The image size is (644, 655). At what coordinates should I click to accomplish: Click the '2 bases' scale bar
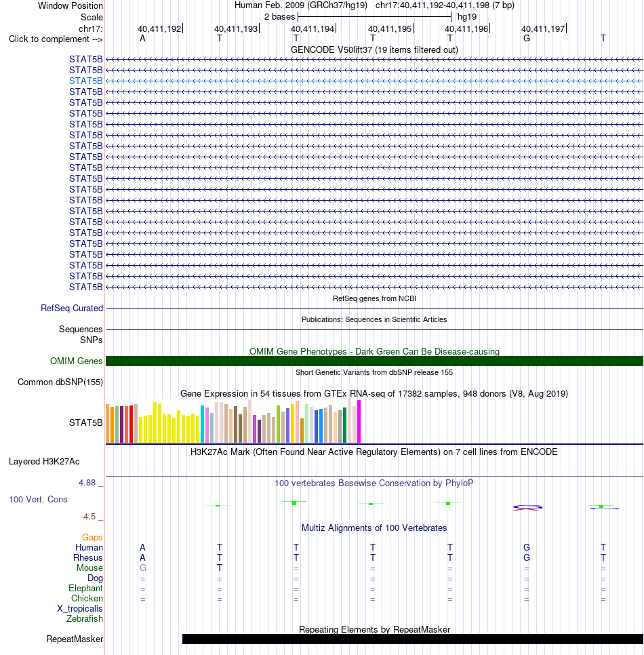click(375, 17)
